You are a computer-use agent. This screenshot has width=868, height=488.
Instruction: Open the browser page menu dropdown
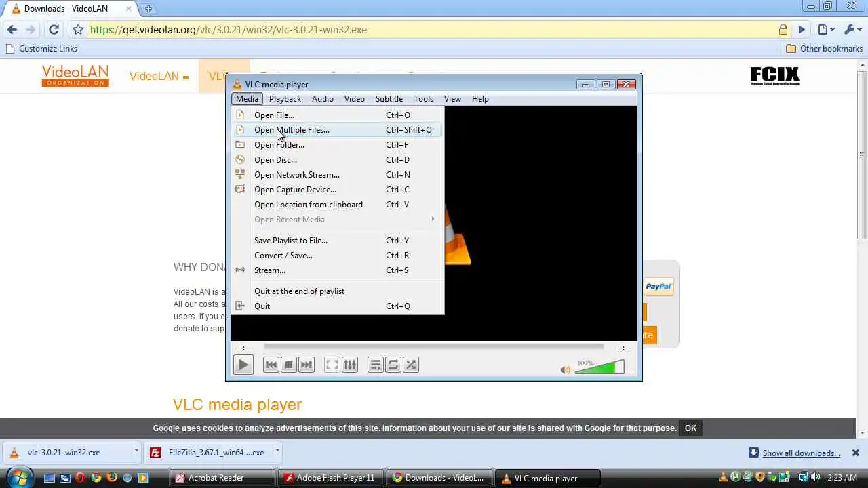point(825,30)
